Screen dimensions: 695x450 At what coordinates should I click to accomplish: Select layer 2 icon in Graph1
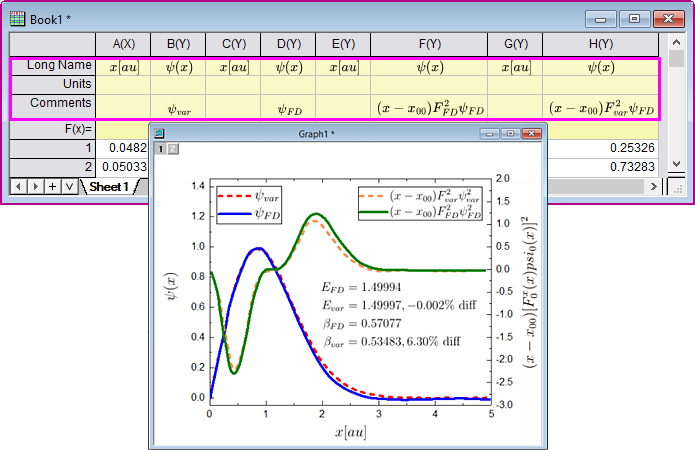tap(173, 149)
